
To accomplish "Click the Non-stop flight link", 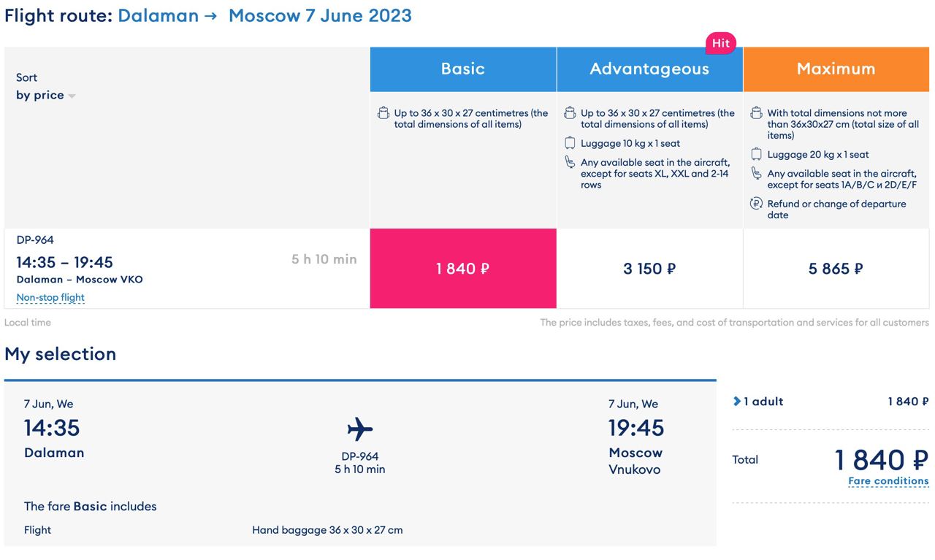I will 50,297.
